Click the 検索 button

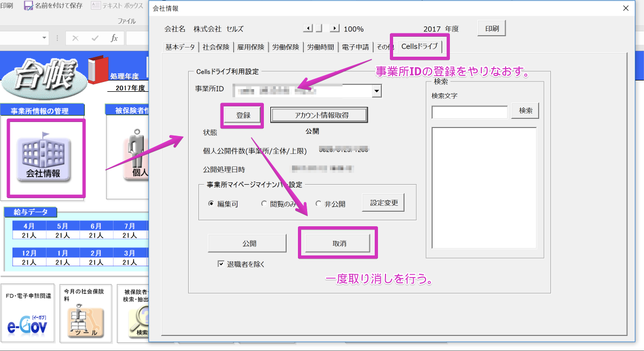[x=525, y=111]
